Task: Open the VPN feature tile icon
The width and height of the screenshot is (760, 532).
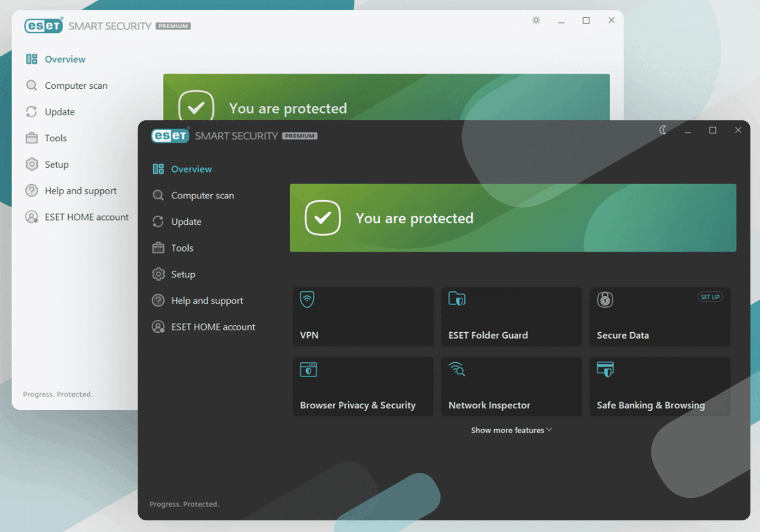Action: coord(307,300)
